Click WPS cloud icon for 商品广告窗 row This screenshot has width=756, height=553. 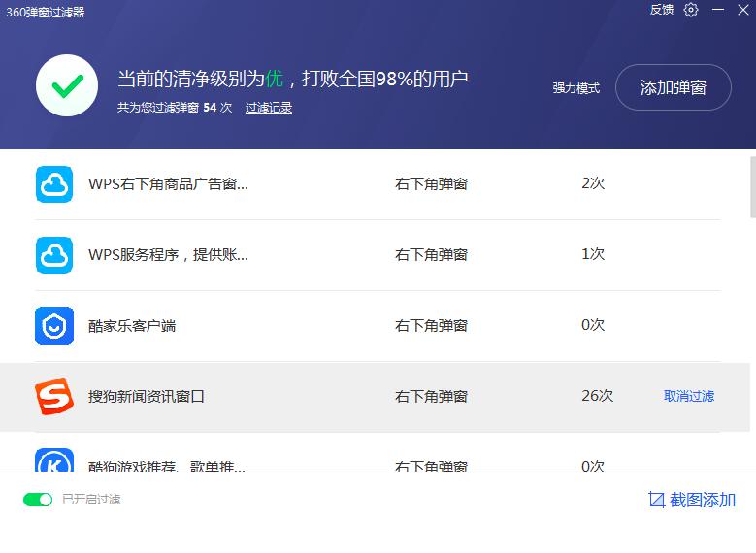pyautogui.click(x=54, y=184)
